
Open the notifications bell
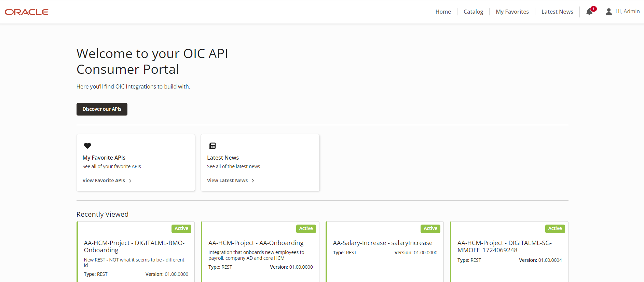click(589, 12)
